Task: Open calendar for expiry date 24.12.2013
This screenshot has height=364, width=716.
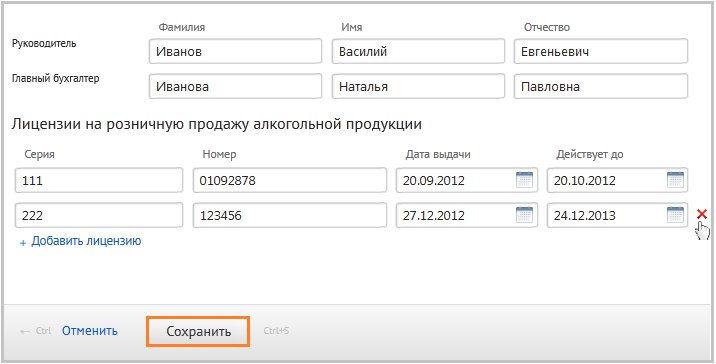Action: [x=675, y=215]
